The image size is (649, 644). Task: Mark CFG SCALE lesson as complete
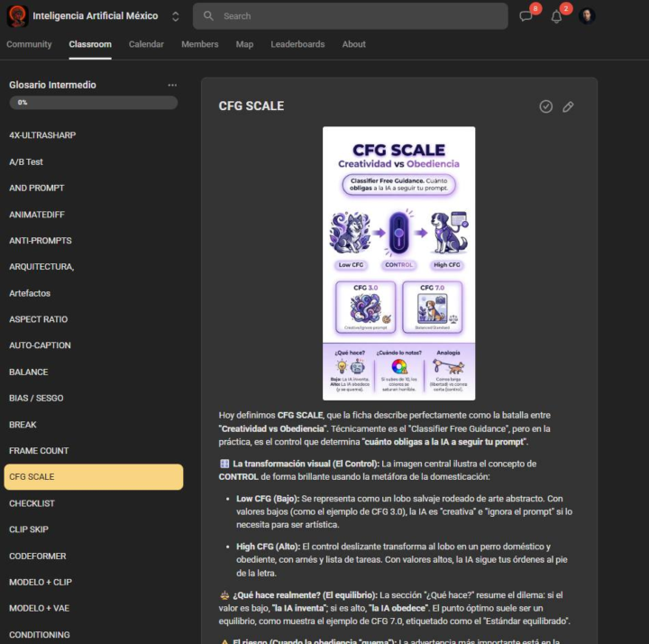(x=546, y=106)
